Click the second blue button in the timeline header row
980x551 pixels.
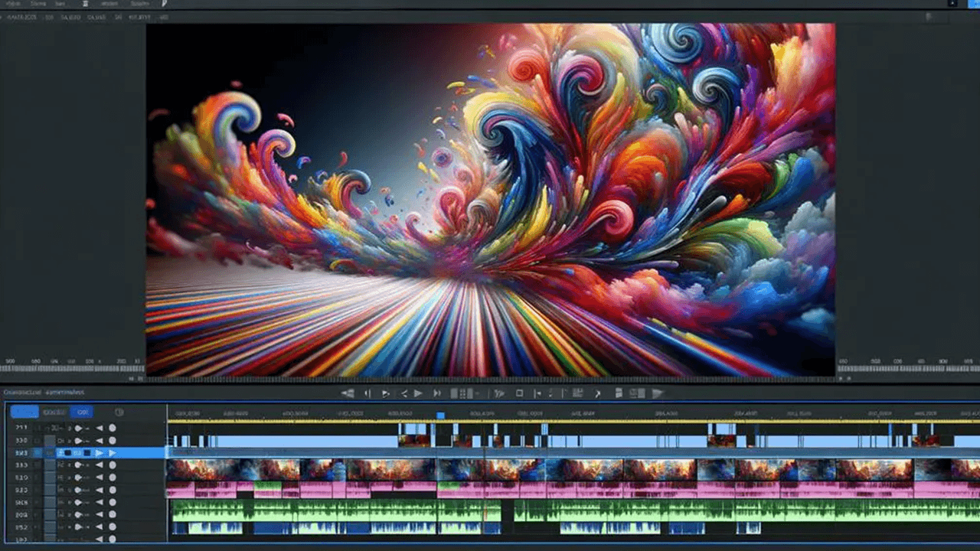pos(82,412)
